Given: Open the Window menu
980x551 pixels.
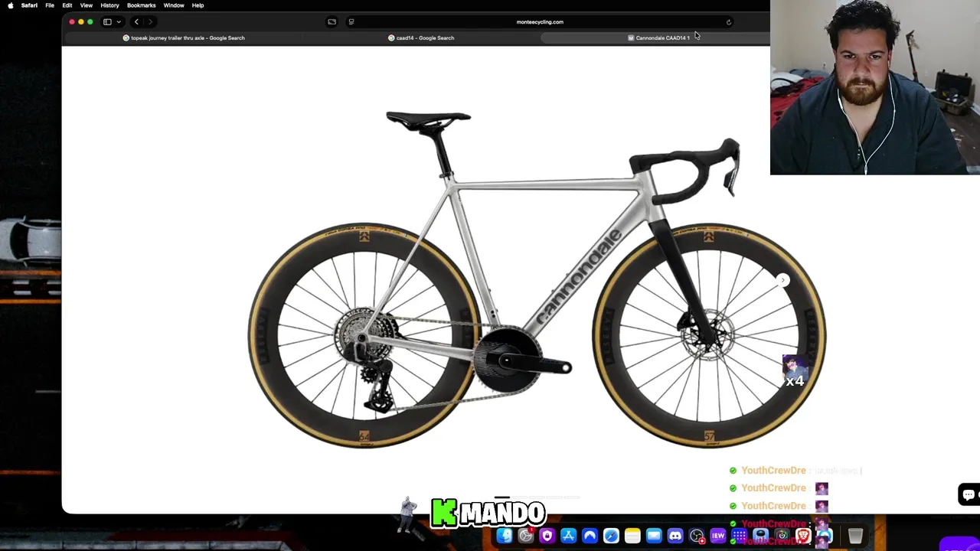Looking at the screenshot, I should (x=174, y=5).
